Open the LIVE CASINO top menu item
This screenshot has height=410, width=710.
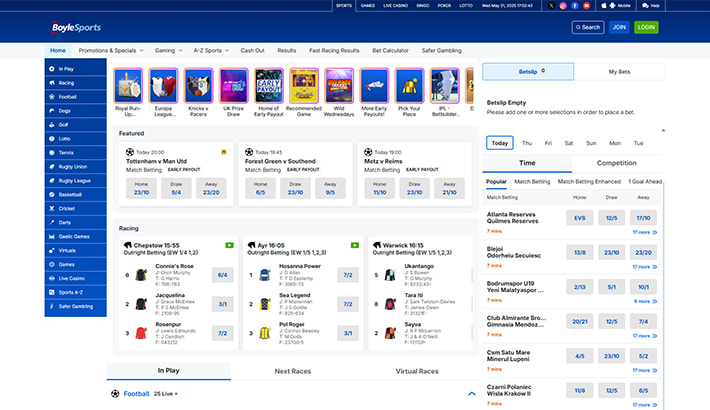(396, 5)
